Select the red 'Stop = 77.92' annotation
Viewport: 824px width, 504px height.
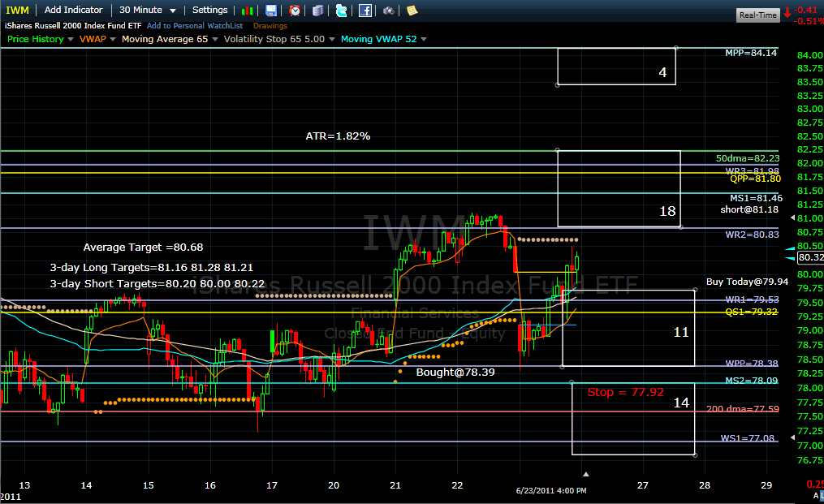625,392
